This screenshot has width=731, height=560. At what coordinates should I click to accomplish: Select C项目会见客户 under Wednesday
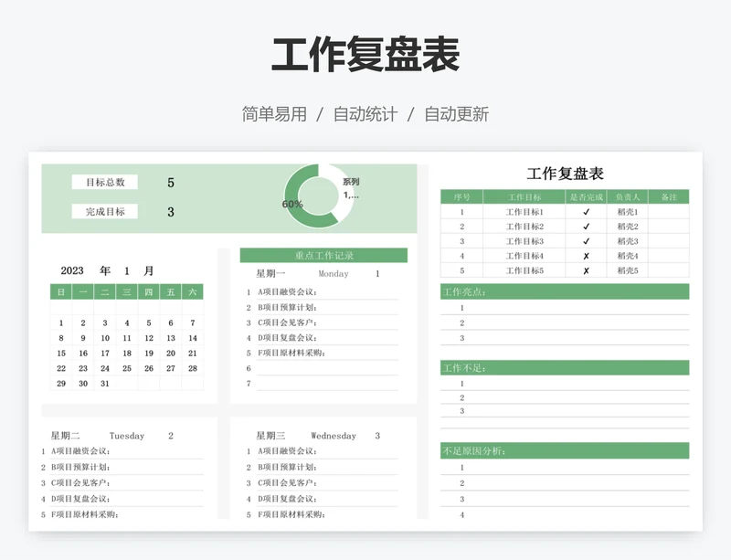(288, 482)
